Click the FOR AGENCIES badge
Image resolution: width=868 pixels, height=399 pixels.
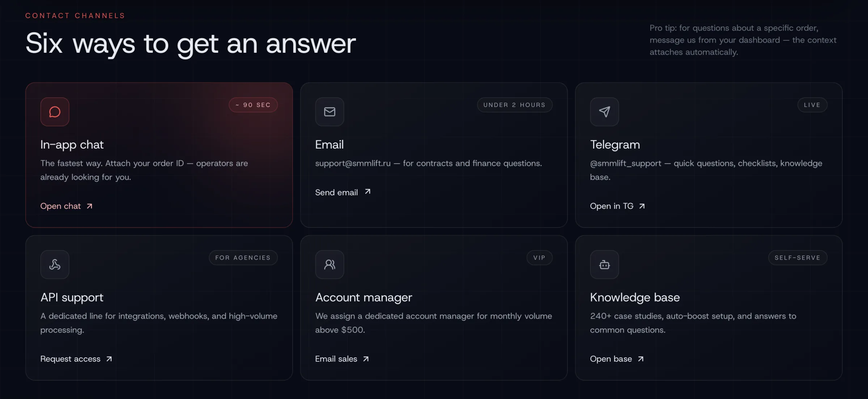click(243, 258)
